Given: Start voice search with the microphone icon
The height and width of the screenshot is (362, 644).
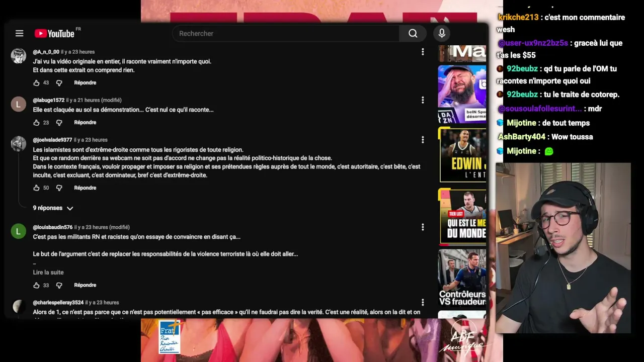Looking at the screenshot, I should coord(442,33).
